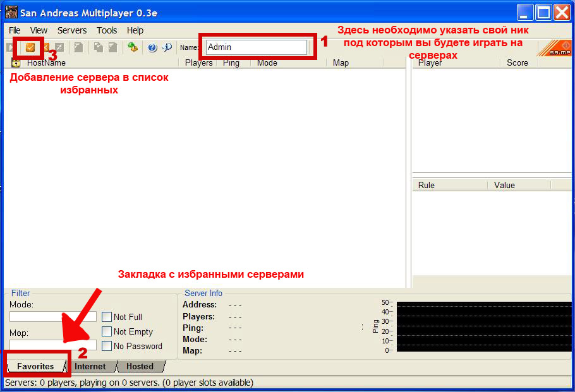Sort the server list by the Ping column
Viewport: 575px width, 392px height.
(231, 63)
